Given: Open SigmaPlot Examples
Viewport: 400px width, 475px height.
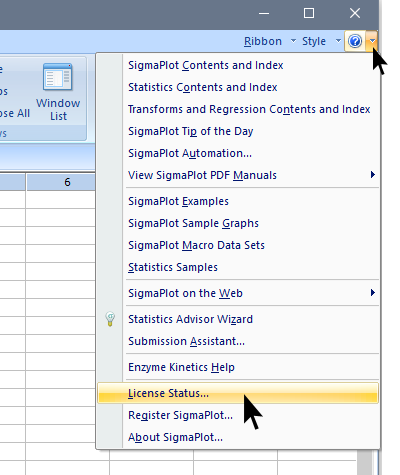Looking at the screenshot, I should click(x=238, y=201).
